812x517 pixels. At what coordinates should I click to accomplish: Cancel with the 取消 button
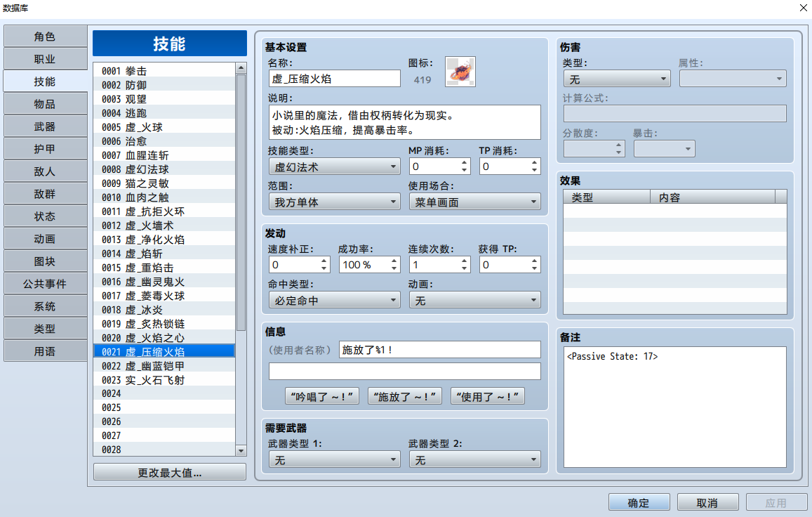(x=708, y=502)
